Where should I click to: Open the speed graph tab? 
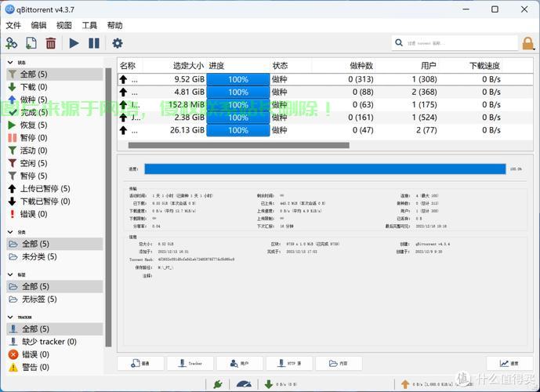[x=509, y=364]
